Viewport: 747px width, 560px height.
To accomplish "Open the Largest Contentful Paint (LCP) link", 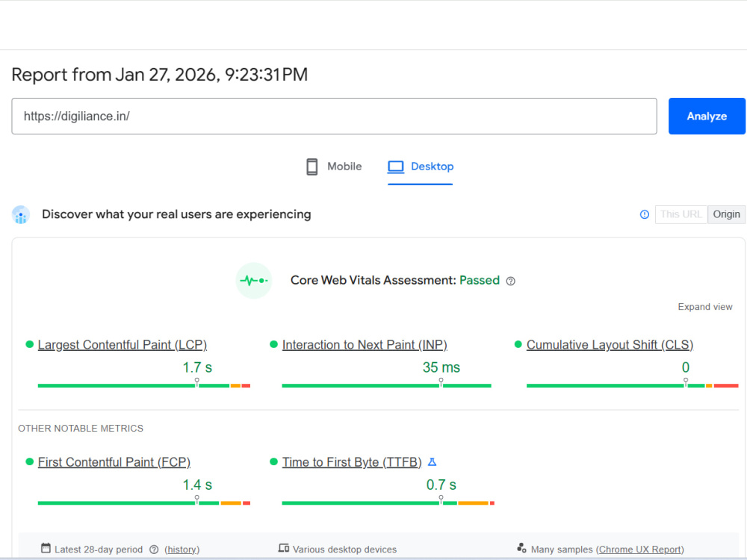I will point(123,345).
